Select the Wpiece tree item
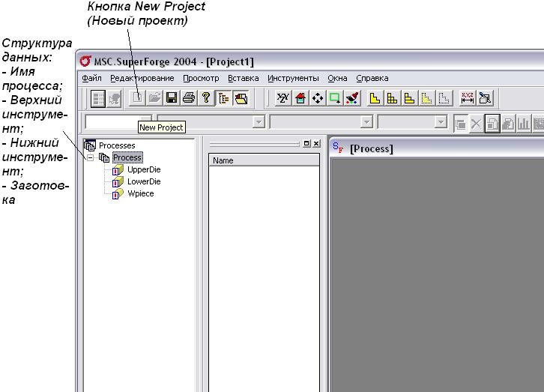The height and width of the screenshot is (392, 544). tap(141, 193)
